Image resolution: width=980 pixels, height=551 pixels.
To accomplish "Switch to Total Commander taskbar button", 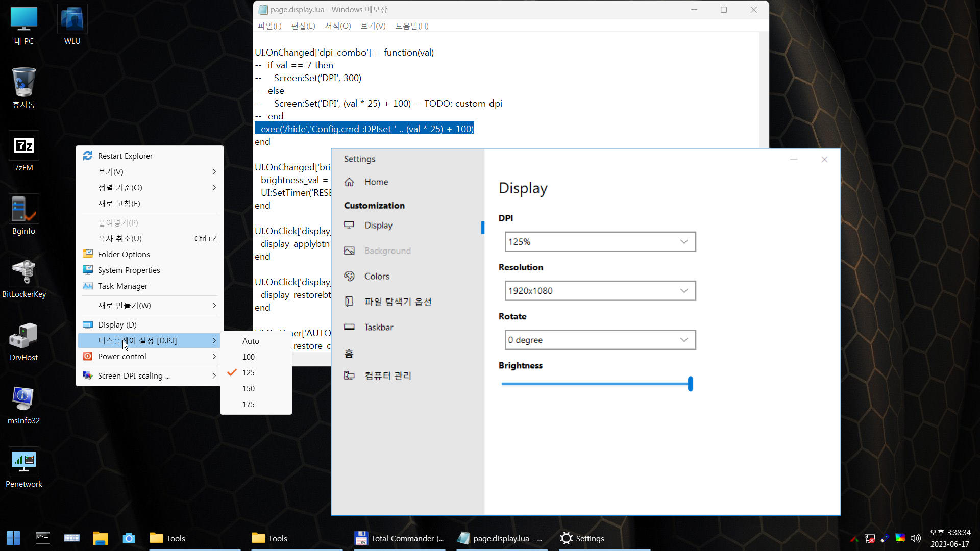I will (399, 538).
